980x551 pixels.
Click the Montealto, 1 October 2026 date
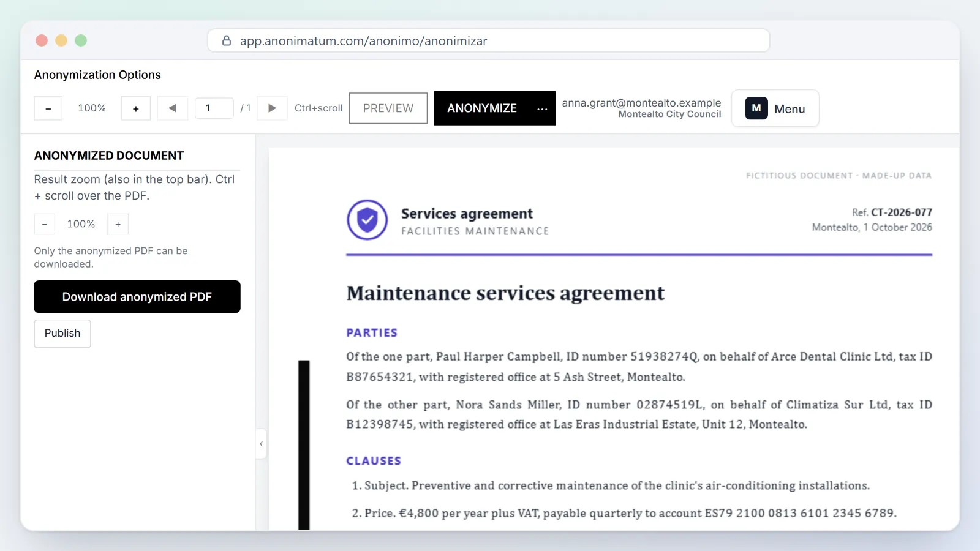[x=872, y=227]
